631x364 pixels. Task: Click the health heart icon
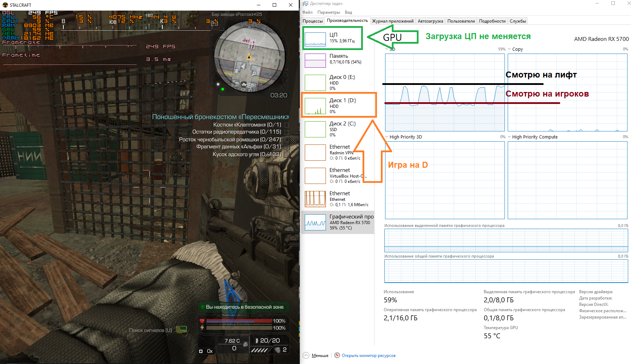(202, 321)
